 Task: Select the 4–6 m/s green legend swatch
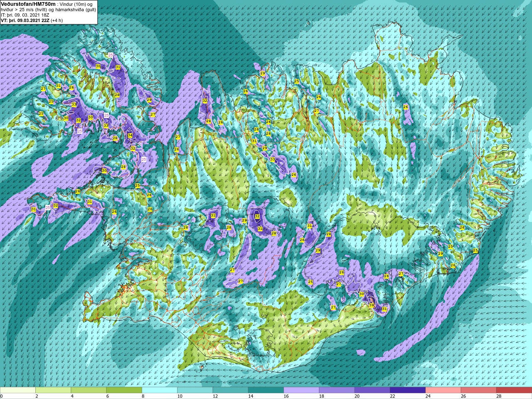[x=89, y=390]
